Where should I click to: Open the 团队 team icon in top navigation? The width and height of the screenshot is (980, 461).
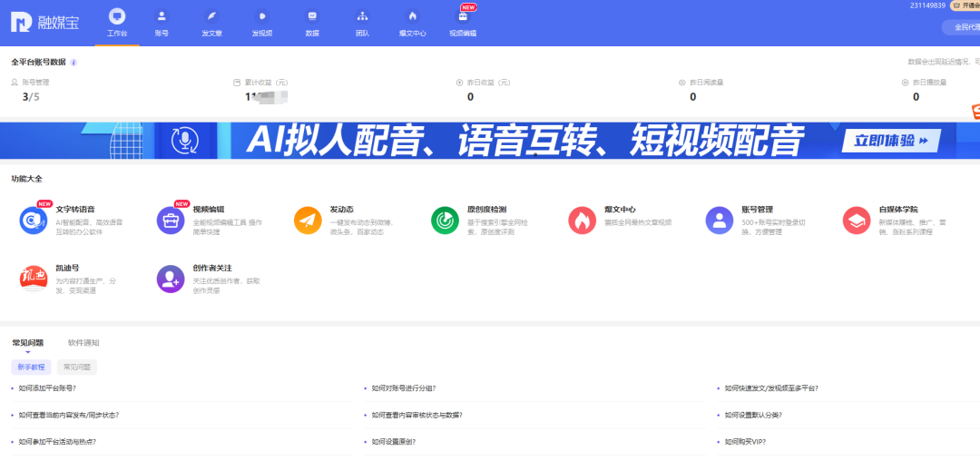pos(362,16)
